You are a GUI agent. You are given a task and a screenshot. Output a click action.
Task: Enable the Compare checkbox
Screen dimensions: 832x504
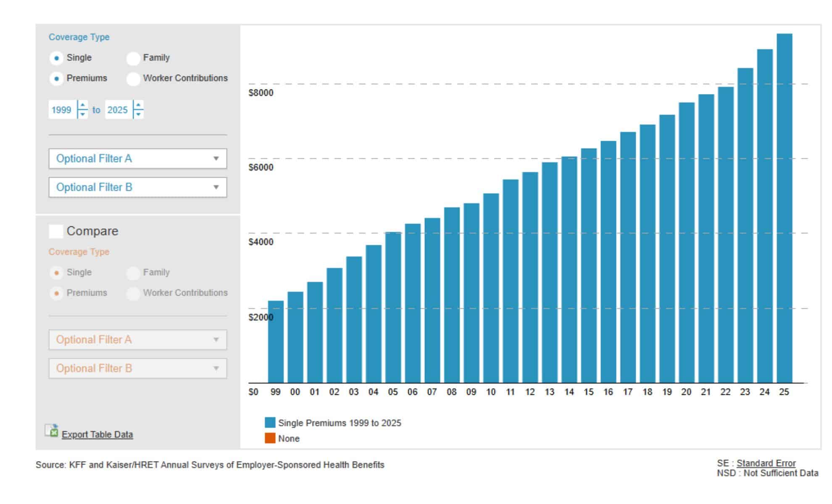click(56, 231)
